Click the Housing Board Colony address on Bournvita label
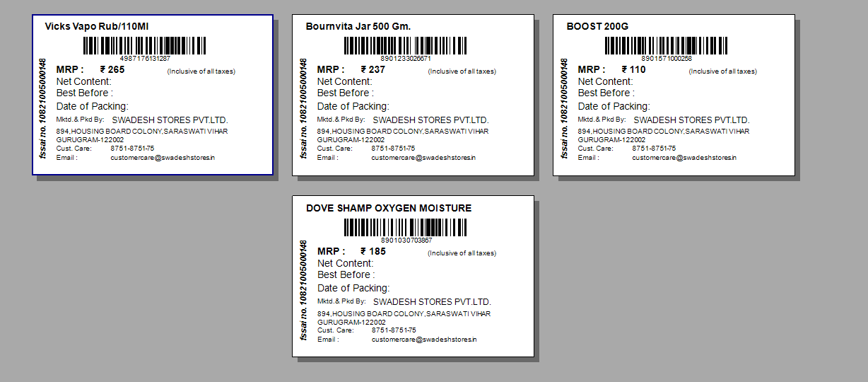 403,136
